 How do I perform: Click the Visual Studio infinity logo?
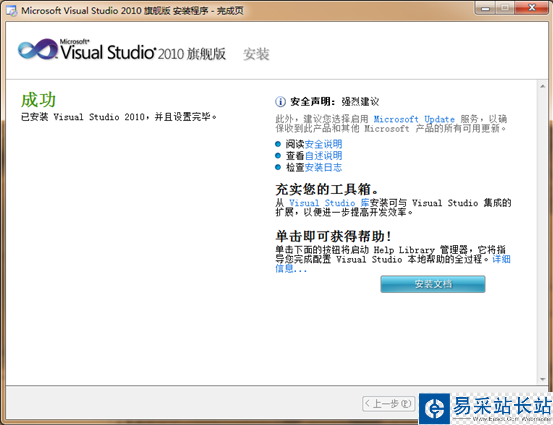click(x=38, y=49)
